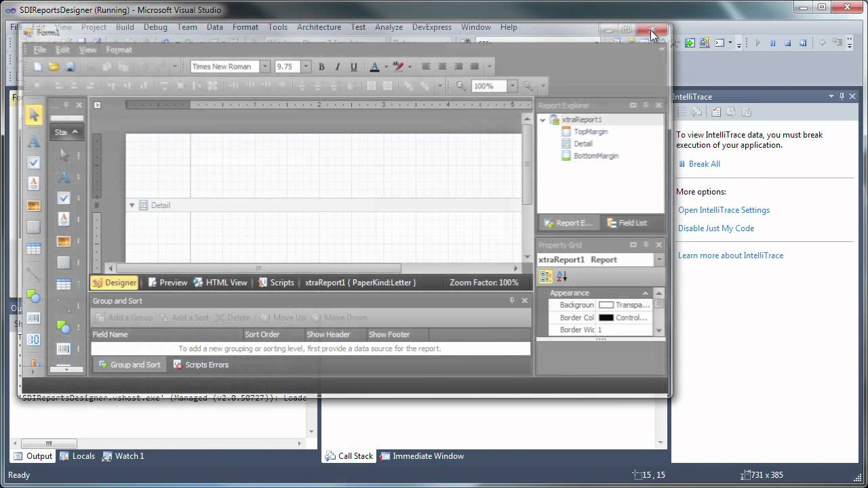Choose Table control in Standard Controls panel
This screenshot has width=868, height=488.
(64, 284)
